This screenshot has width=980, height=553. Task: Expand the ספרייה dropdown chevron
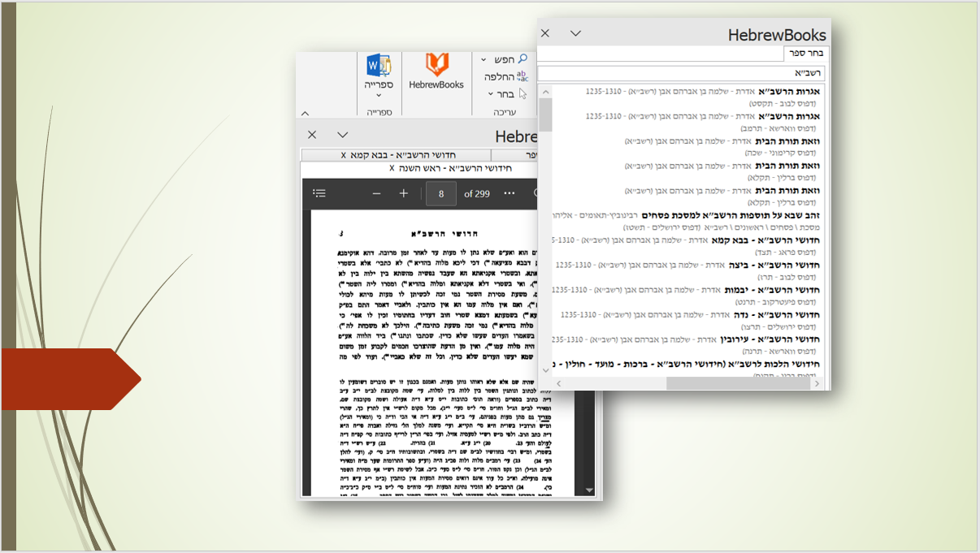(x=379, y=96)
